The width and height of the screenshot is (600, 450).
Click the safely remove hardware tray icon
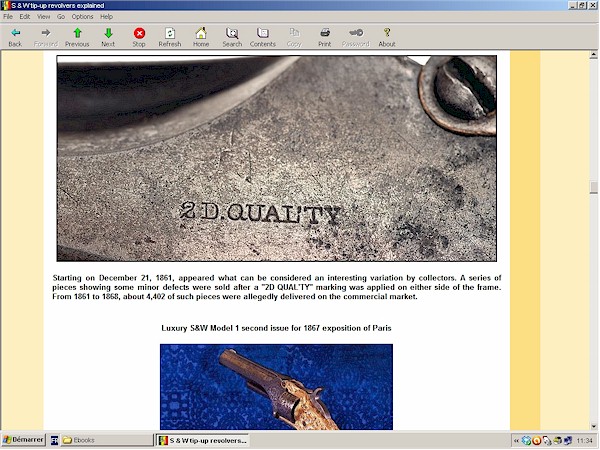[x=547, y=441]
